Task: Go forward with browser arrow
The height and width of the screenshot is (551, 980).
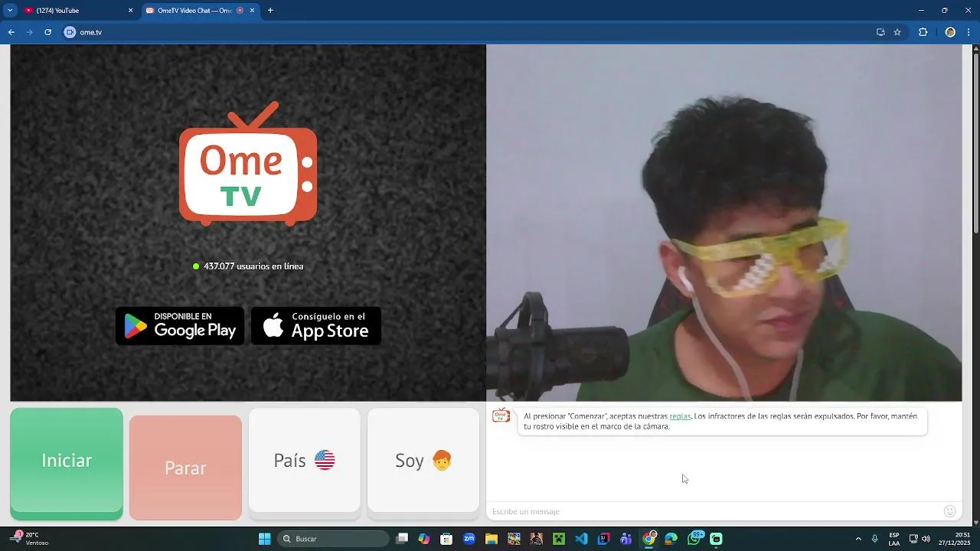Action: point(29,32)
